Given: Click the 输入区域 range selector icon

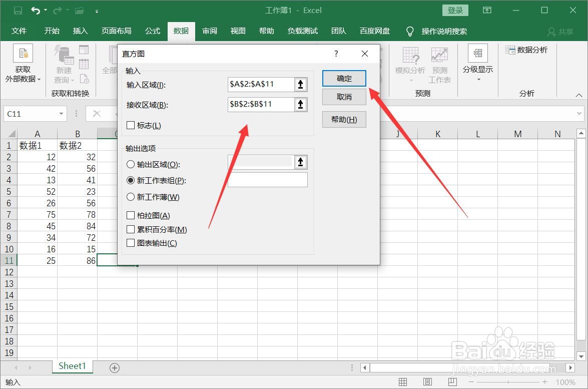Looking at the screenshot, I should click(x=301, y=84).
